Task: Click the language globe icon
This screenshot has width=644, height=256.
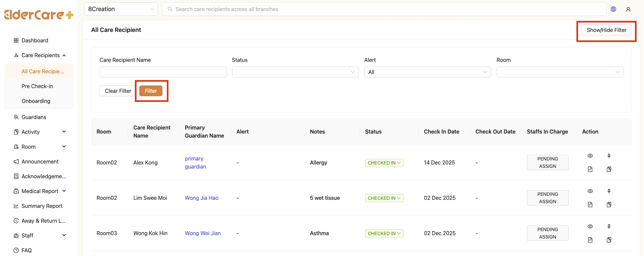Action: click(x=613, y=9)
